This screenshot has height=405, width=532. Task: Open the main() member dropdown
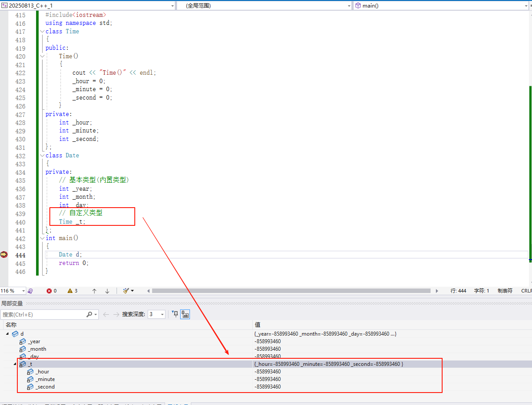pos(526,6)
